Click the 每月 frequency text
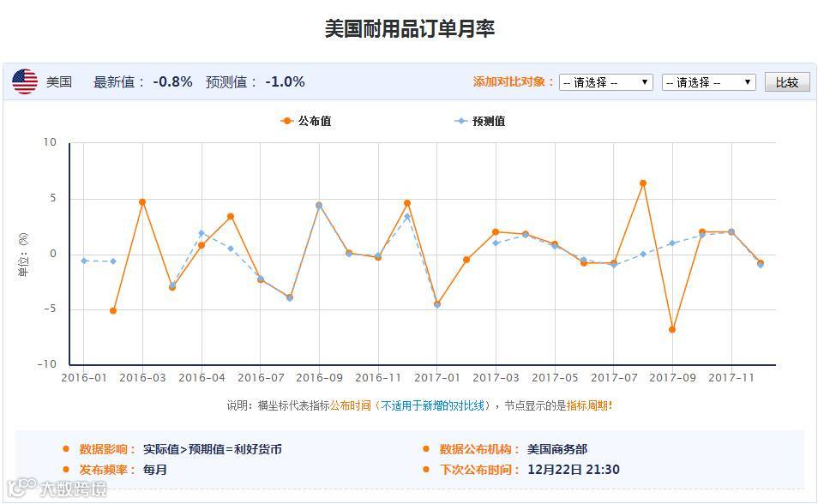This screenshot has height=504, width=818. [x=155, y=470]
